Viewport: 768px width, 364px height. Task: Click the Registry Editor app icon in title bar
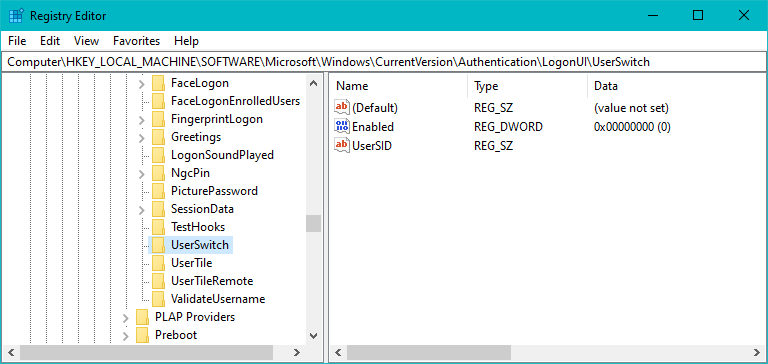click(16, 15)
